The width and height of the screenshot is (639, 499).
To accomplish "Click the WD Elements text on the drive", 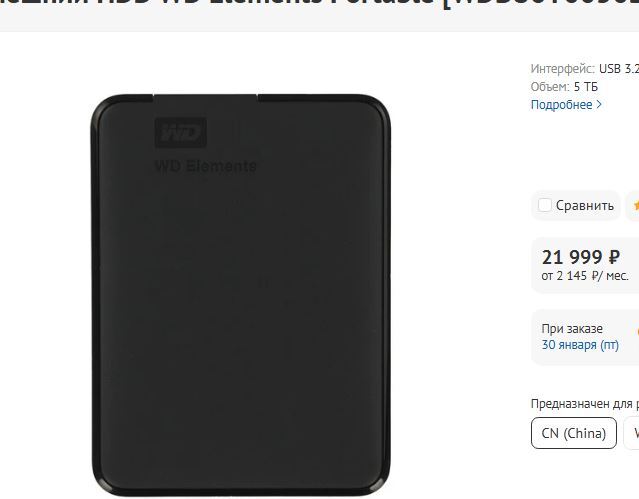I will click(206, 166).
